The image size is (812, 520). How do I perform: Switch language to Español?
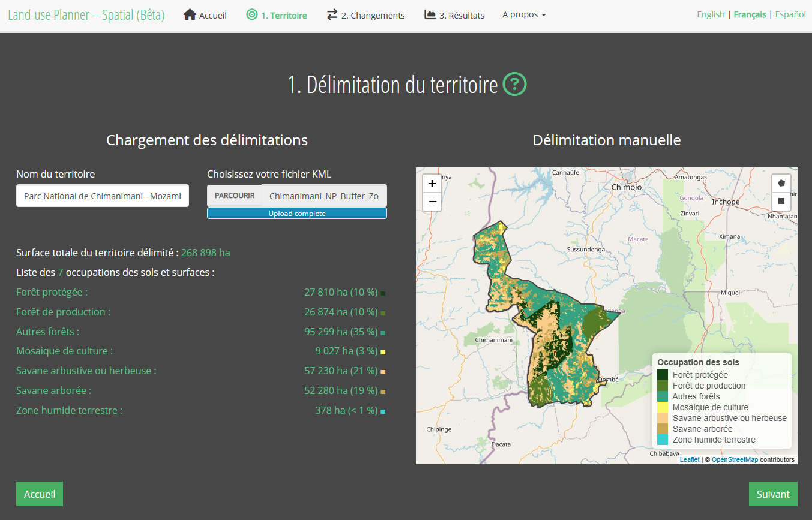pos(790,14)
